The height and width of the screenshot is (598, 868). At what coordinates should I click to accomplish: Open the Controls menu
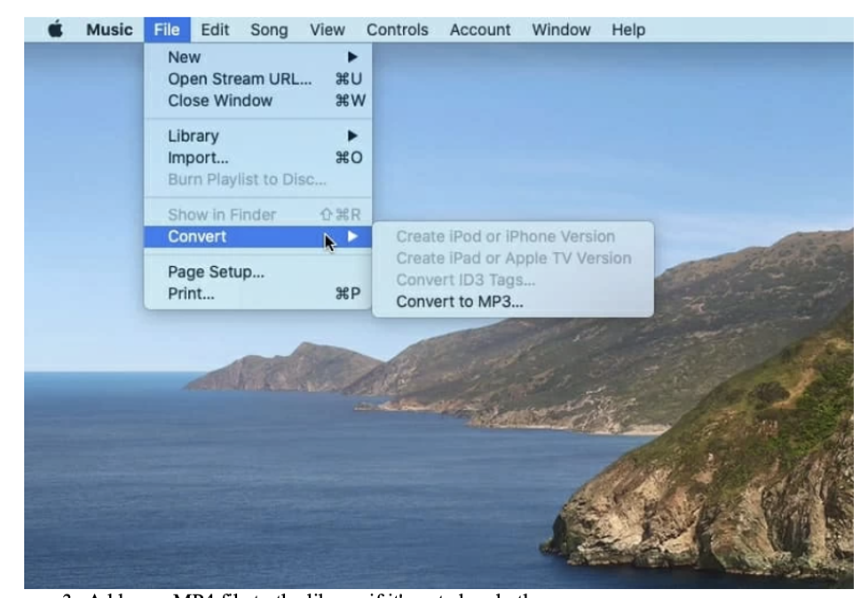click(x=397, y=30)
